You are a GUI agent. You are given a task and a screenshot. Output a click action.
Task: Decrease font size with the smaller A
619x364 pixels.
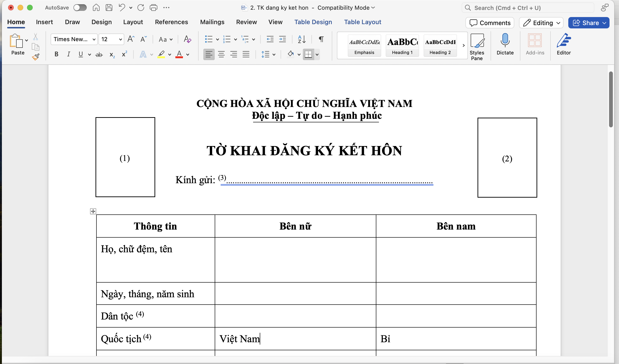143,39
